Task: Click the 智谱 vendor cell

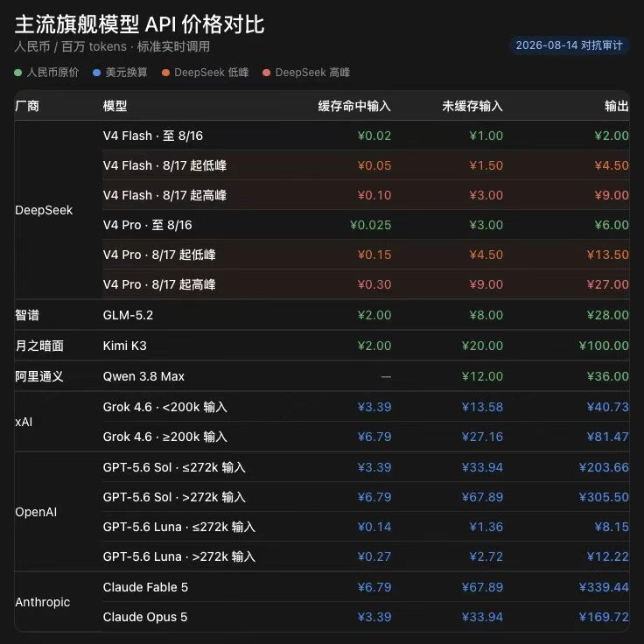Action: click(x=27, y=315)
